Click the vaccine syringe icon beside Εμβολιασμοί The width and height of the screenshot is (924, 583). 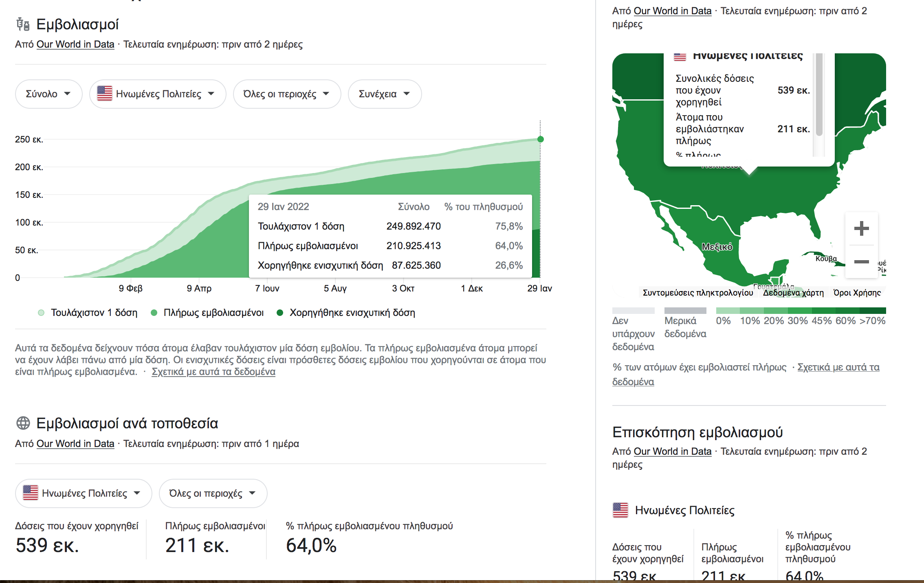(23, 24)
